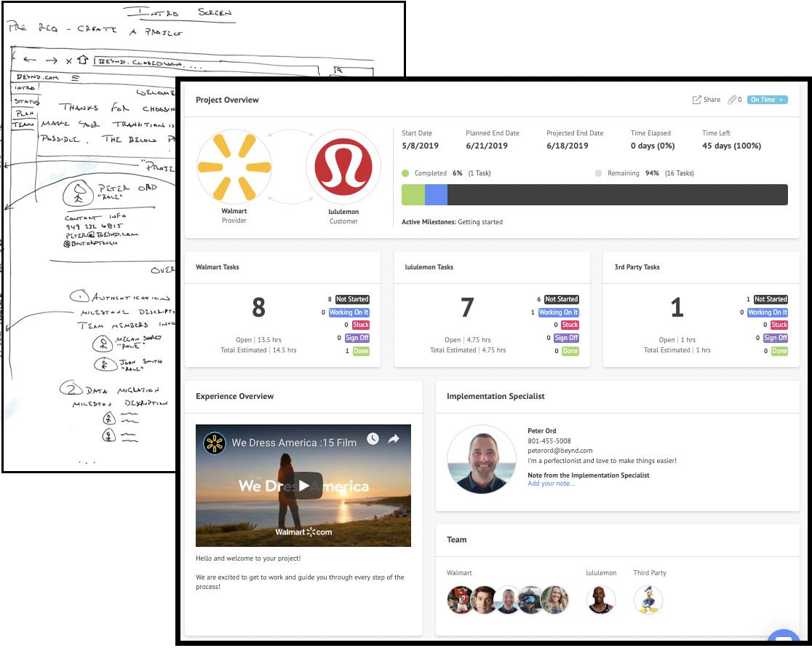Click the Share icon in Project Overview

(x=696, y=100)
